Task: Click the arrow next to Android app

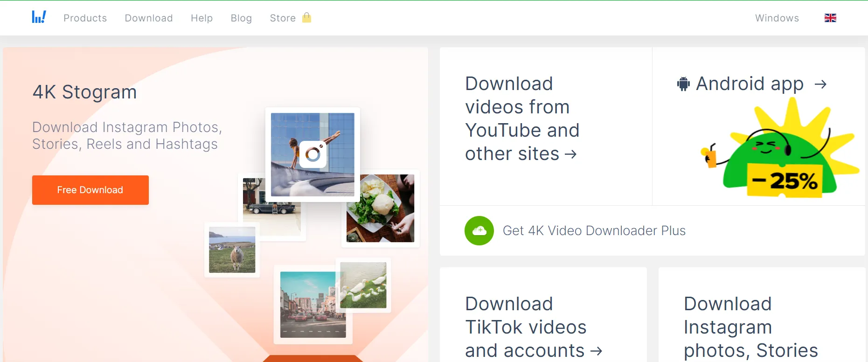Action: coord(820,84)
